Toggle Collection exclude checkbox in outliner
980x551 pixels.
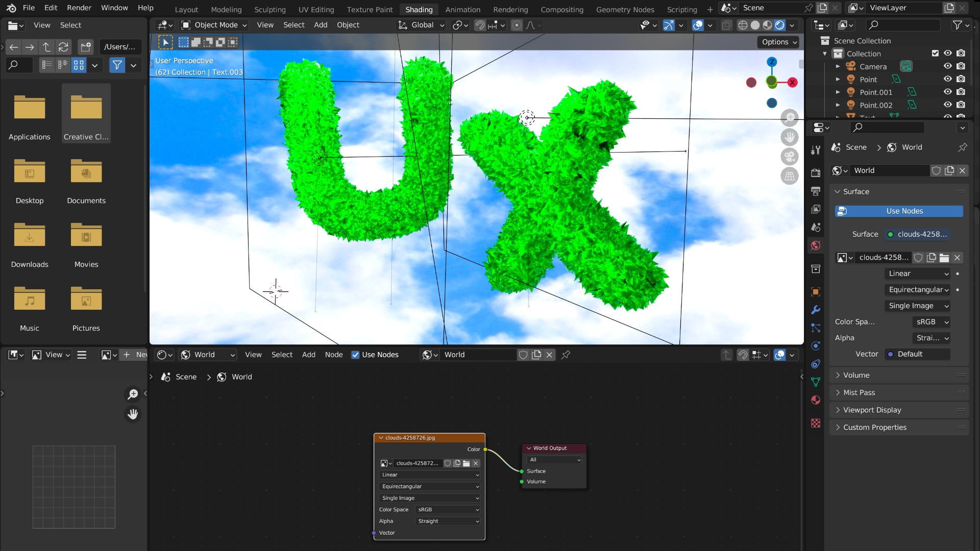[935, 54]
